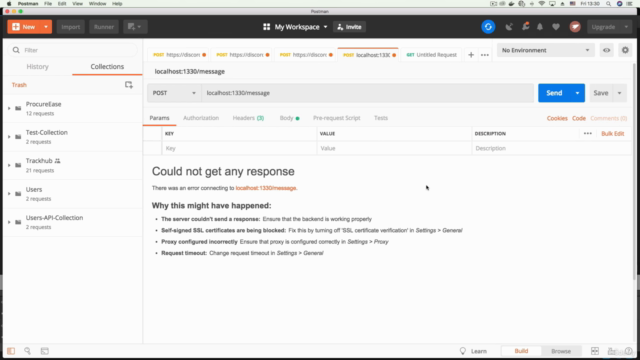Open the Pre-request Script tab

337,118
